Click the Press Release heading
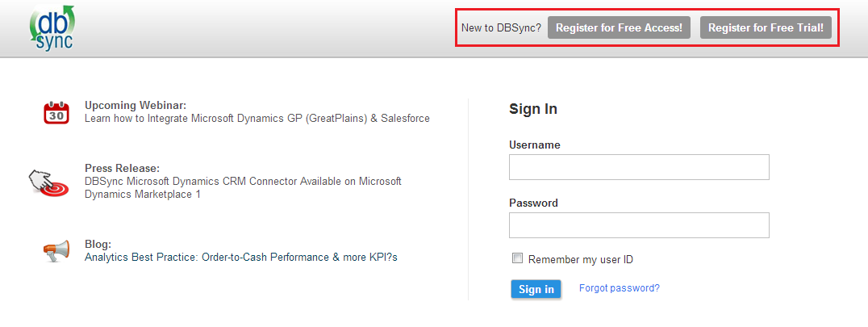This screenshot has height=327, width=868. click(122, 169)
